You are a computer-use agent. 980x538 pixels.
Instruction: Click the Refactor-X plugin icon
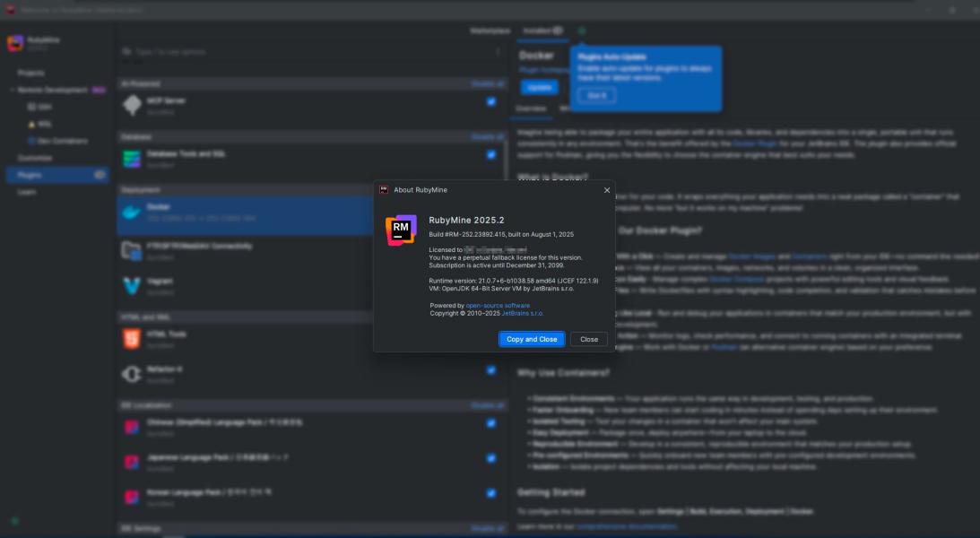(132, 373)
